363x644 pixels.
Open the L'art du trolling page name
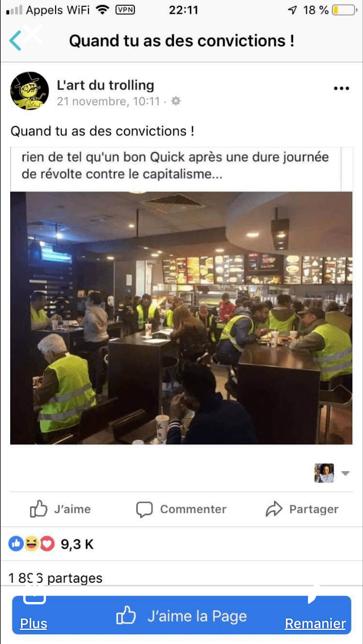click(105, 86)
